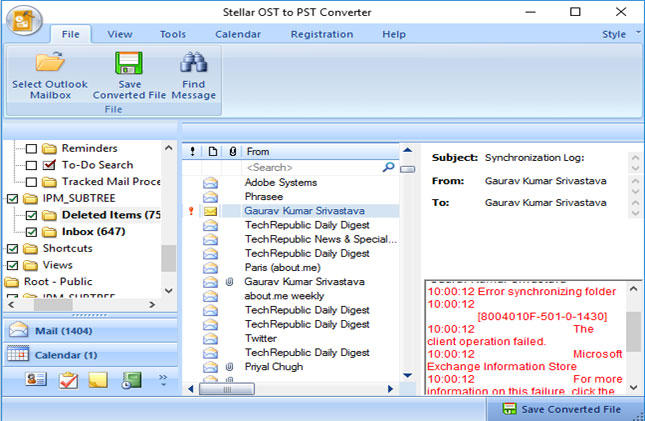Click the Search field under From
This screenshot has width=645, height=421.
point(313,167)
